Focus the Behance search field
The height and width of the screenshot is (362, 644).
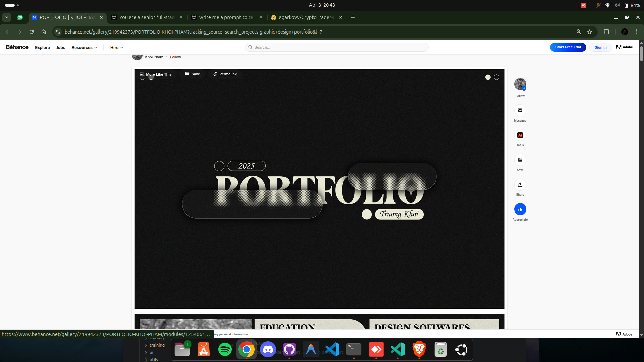[x=336, y=47]
